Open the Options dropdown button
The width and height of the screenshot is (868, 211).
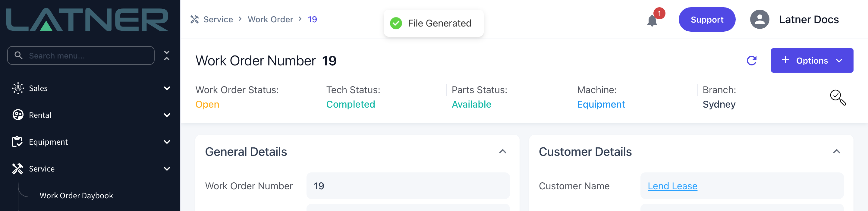coord(812,61)
